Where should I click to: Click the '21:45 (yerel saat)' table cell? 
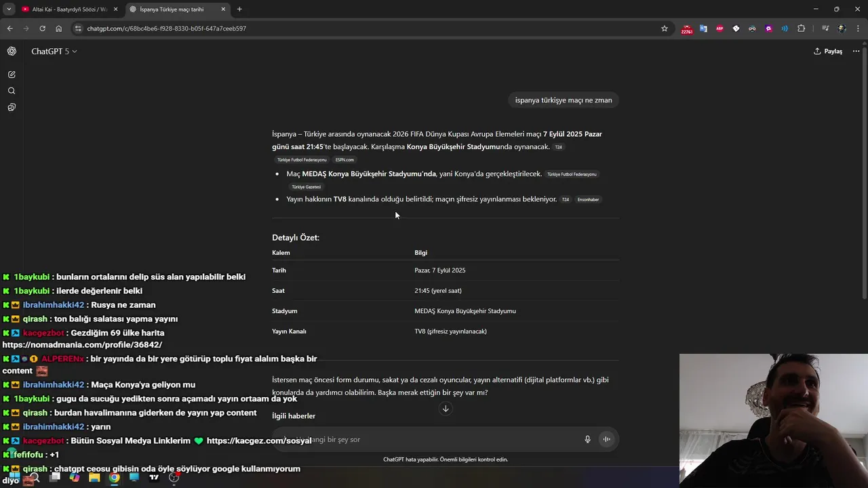point(438,291)
